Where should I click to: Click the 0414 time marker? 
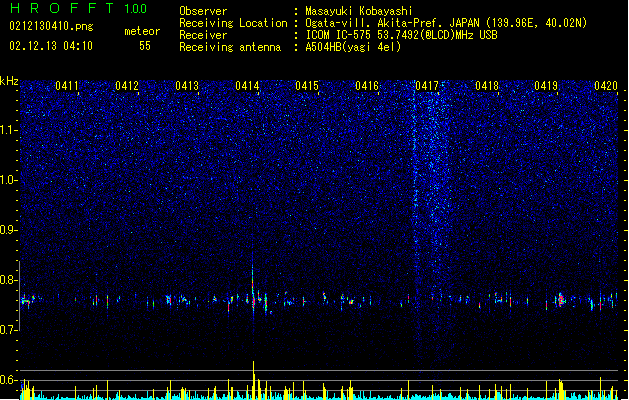(247, 86)
